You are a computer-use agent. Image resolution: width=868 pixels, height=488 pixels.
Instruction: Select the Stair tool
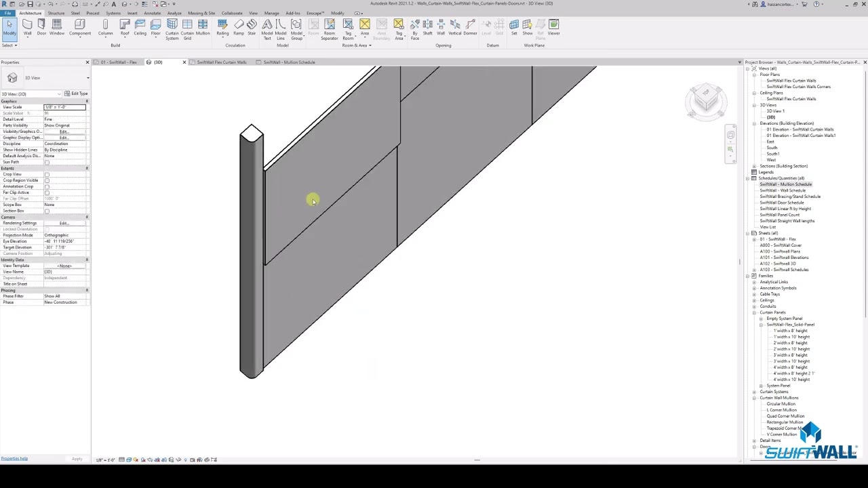pos(252,28)
